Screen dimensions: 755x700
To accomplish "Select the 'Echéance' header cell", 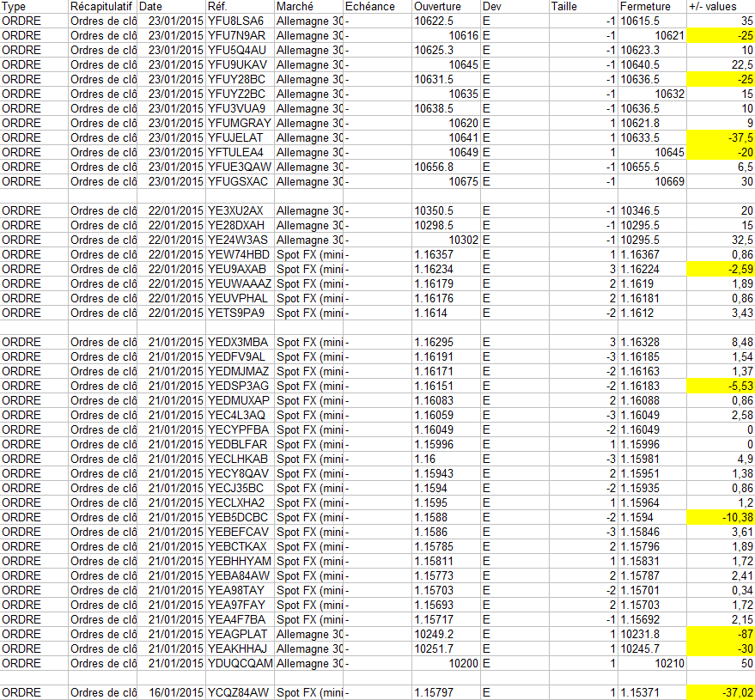I will tap(378, 7).
